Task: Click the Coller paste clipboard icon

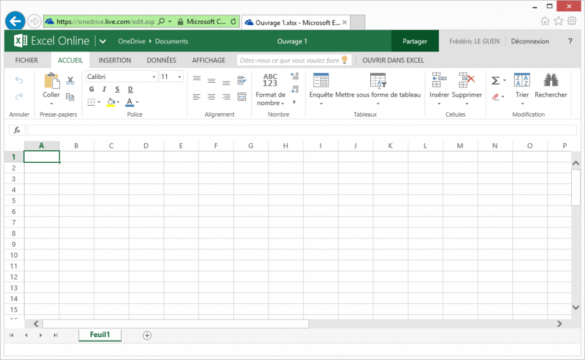Action: tap(51, 81)
